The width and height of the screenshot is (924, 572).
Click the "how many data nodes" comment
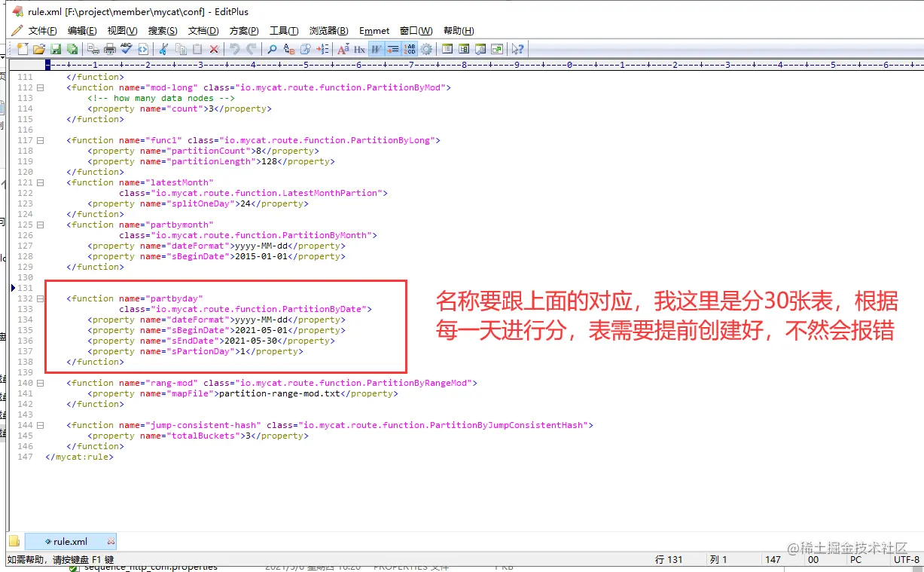(161, 98)
